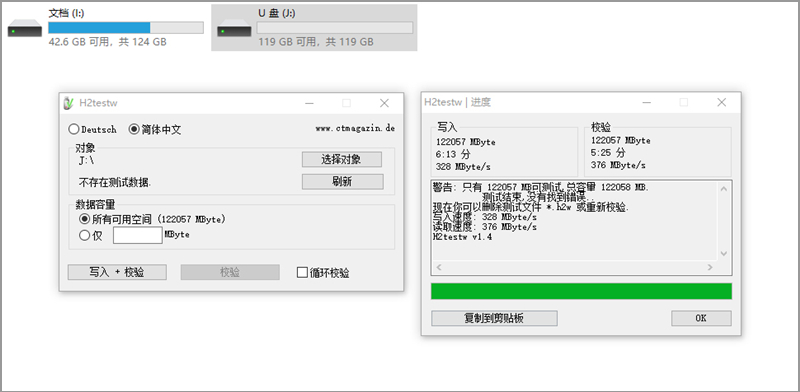Minimize the H2testw 进度 window
The image size is (800, 392).
pos(646,103)
